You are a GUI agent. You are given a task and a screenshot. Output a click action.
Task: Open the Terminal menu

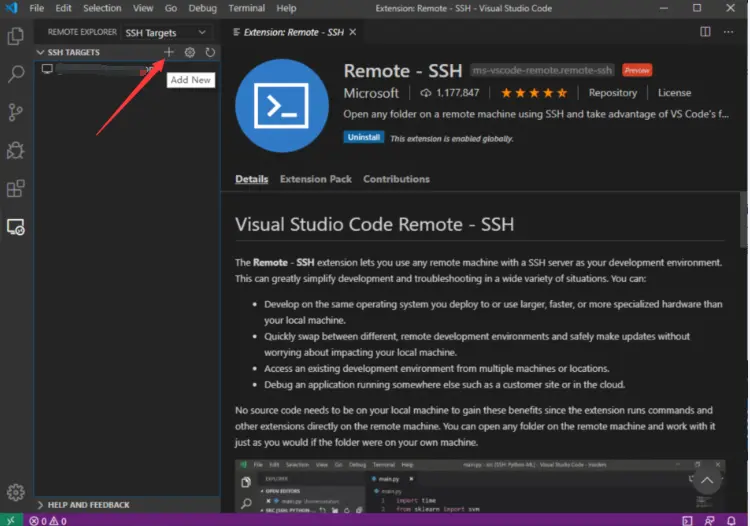246,8
